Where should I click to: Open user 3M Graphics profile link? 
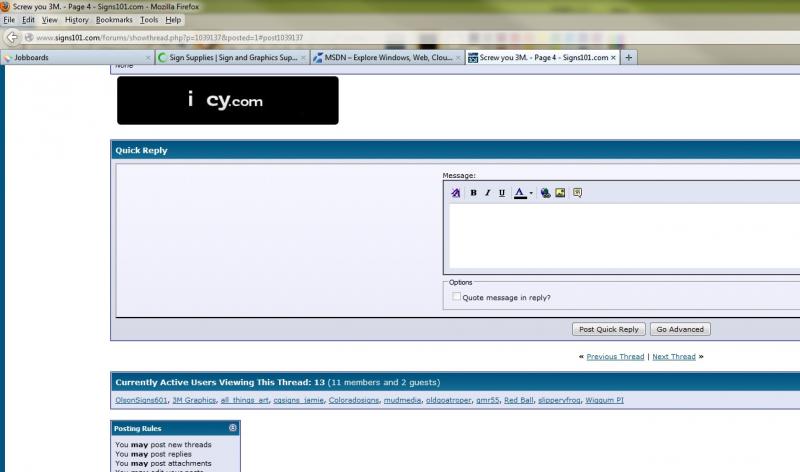point(194,401)
